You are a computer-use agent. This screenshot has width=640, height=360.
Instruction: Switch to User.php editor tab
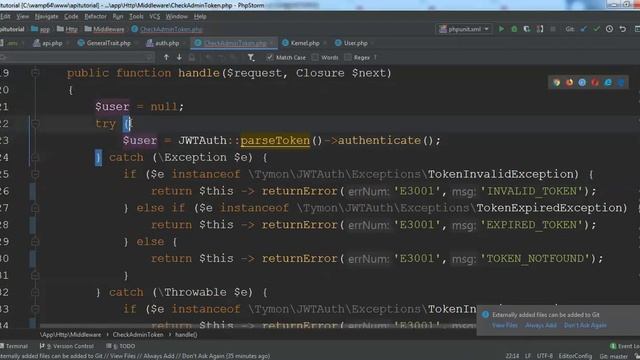[x=351, y=43]
